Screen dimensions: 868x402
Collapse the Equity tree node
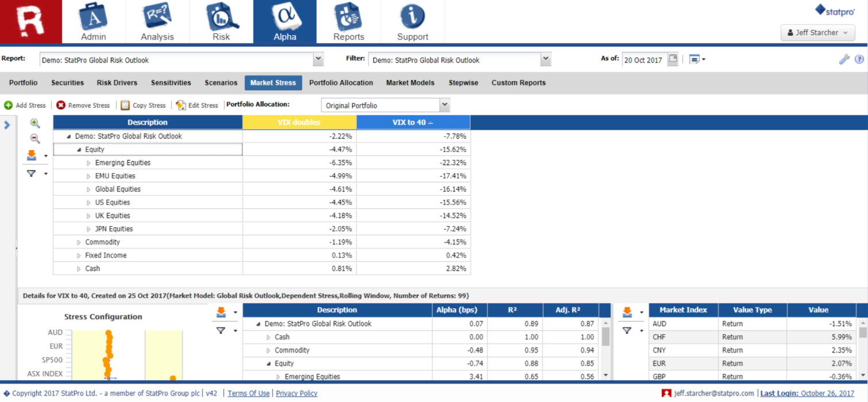79,150
